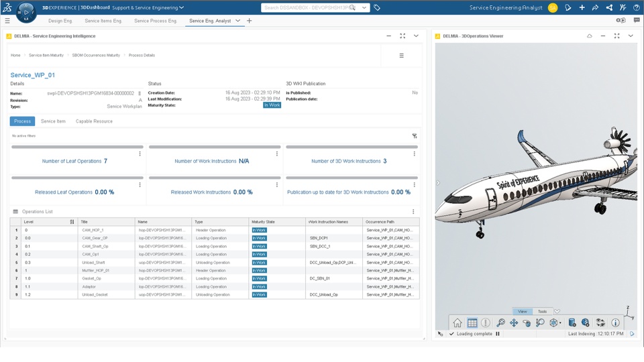The height and width of the screenshot is (362, 644).
Task: Expand the side panel arrow on viewer left edge
Action: point(438,183)
